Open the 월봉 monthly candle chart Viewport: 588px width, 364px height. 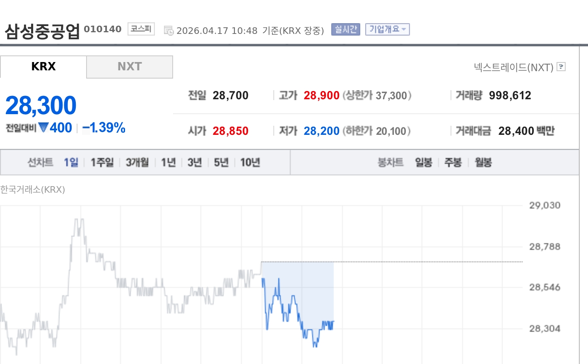(483, 163)
